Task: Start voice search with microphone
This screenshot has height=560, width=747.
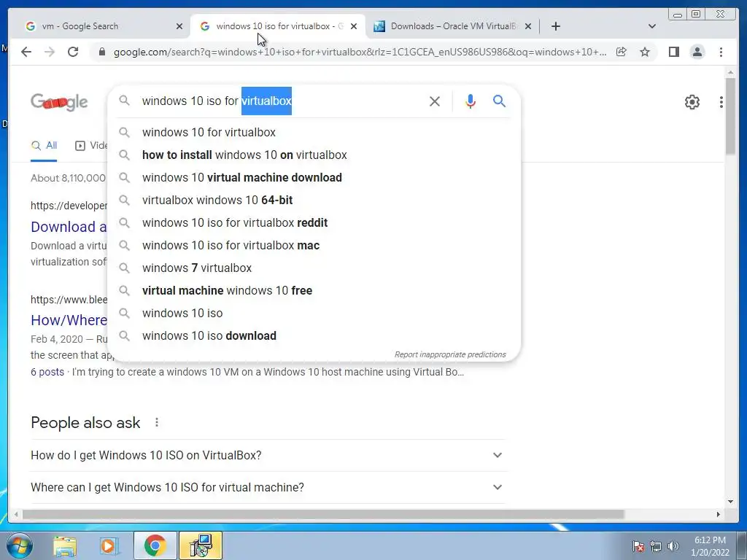Action: (x=471, y=101)
